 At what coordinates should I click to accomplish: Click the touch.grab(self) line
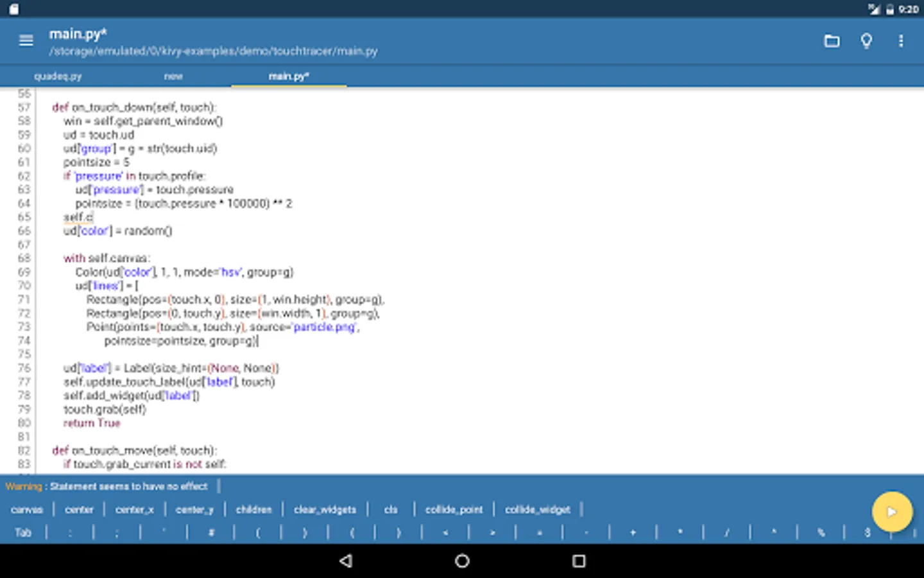[105, 409]
